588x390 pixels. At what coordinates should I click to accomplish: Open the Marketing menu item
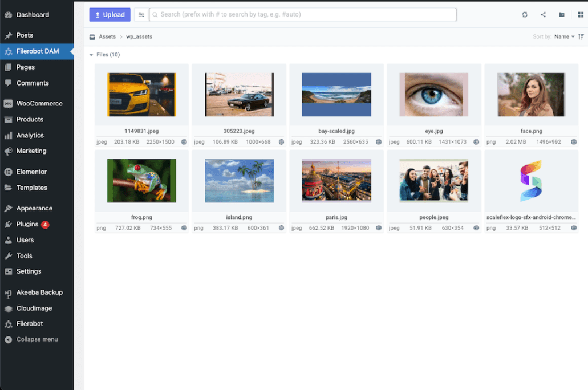(x=37, y=151)
